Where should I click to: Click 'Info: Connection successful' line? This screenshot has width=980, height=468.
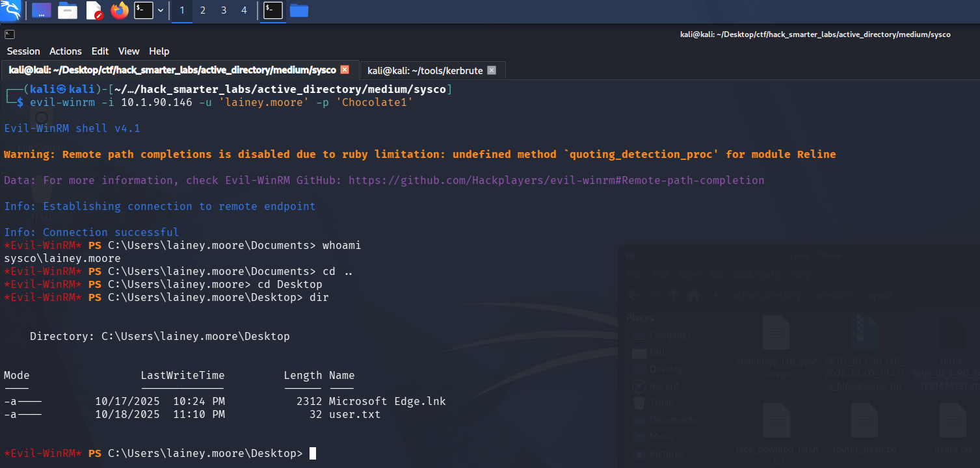92,232
